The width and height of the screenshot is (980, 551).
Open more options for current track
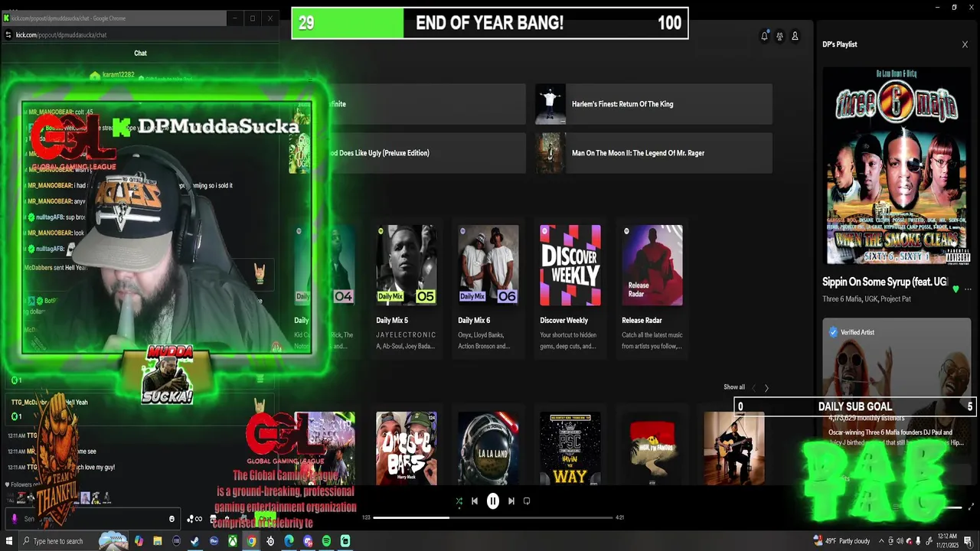pyautogui.click(x=968, y=289)
